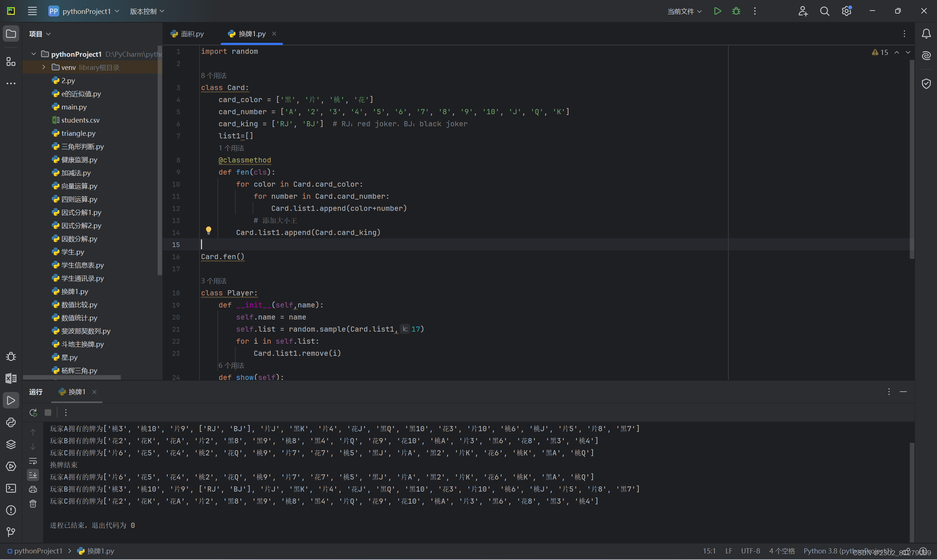Run the current file with green play button
Image resolution: width=937 pixels, height=560 pixels.
(x=717, y=11)
